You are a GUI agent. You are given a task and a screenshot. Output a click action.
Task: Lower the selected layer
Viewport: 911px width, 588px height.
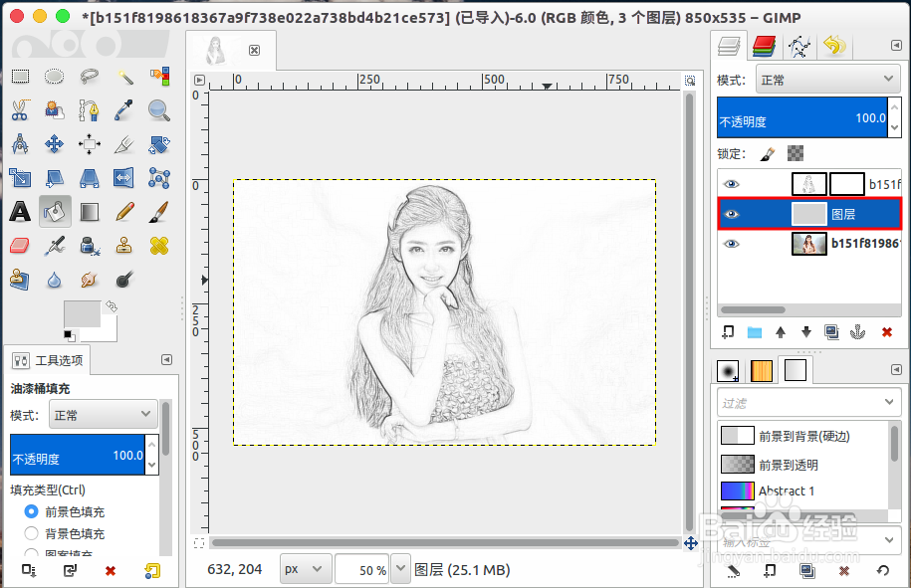805,332
